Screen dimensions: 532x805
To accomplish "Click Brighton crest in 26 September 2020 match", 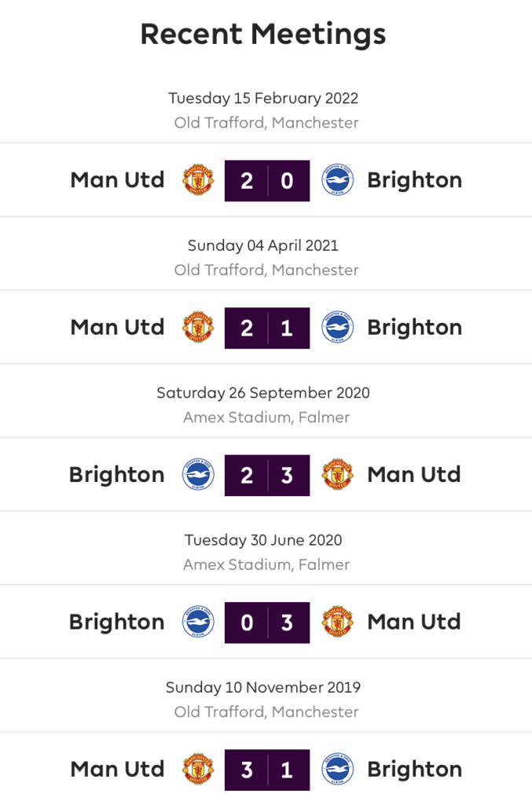I will click(x=198, y=475).
